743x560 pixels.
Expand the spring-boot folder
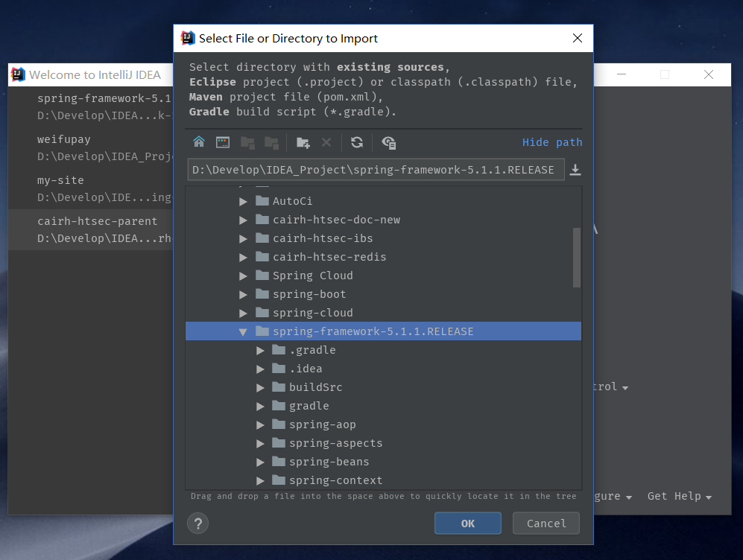click(243, 294)
